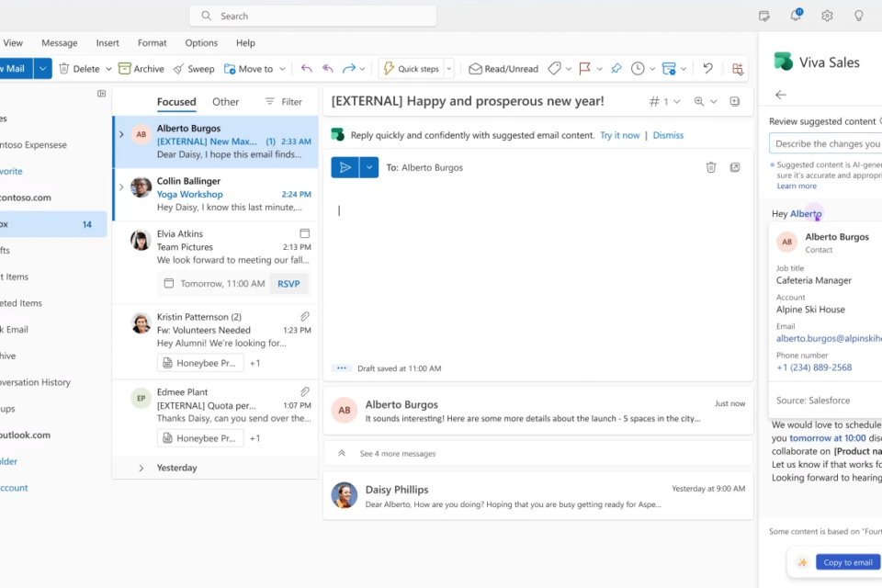Click the Describe the changes input field
This screenshot has width=882, height=588.
tap(824, 143)
